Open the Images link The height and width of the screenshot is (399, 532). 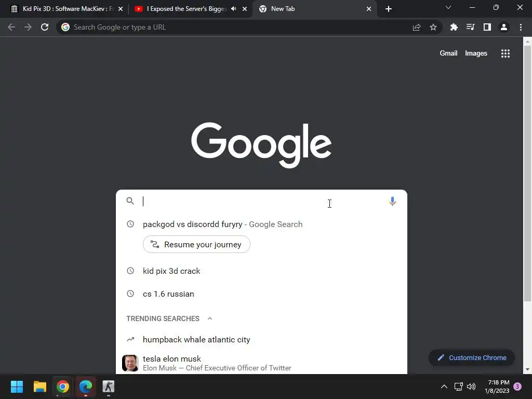click(476, 54)
